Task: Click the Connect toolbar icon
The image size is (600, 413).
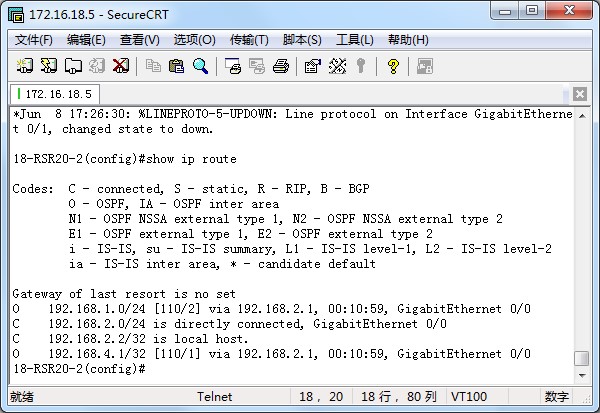Action: [25, 66]
